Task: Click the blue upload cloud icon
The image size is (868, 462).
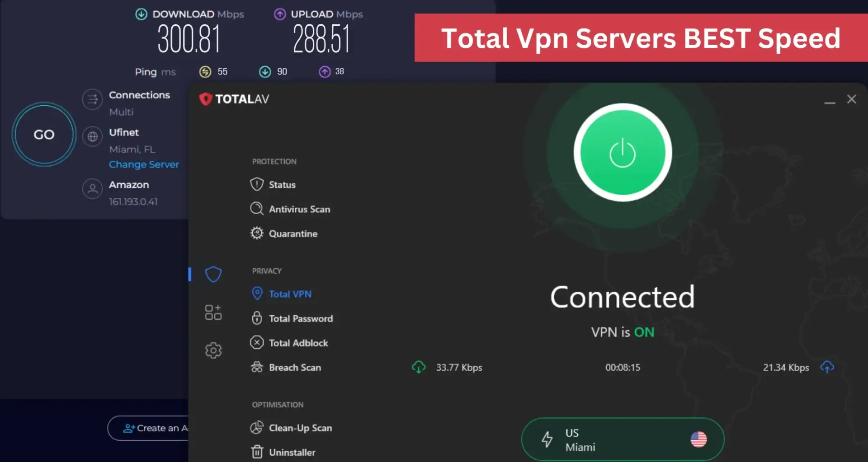Action: pos(827,367)
